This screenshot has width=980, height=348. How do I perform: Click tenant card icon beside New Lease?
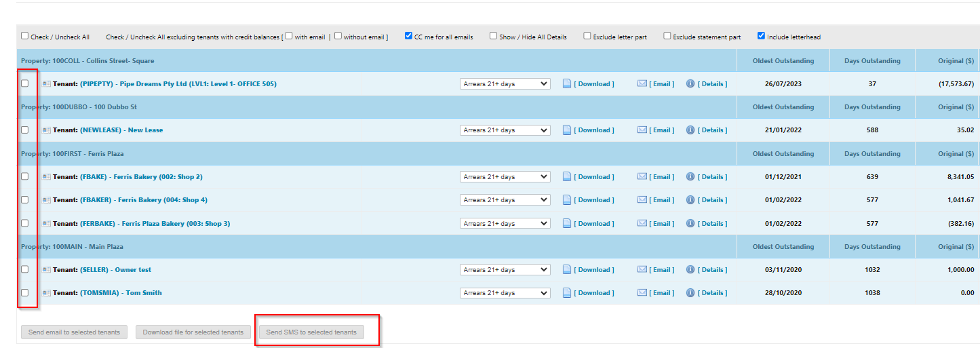[46, 130]
